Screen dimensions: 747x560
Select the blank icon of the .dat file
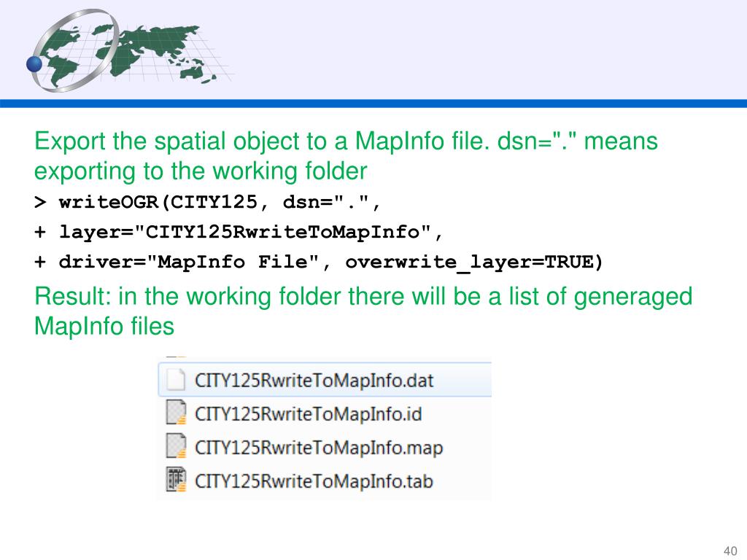176,380
